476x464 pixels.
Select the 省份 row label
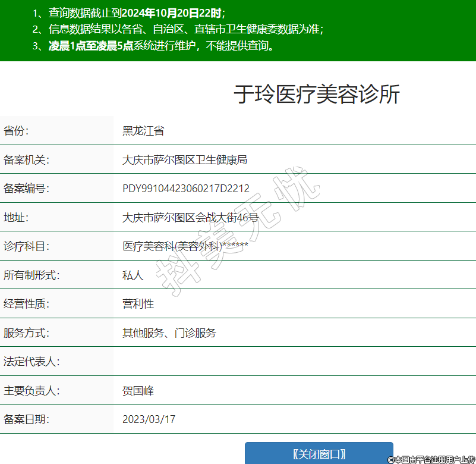coord(16,131)
